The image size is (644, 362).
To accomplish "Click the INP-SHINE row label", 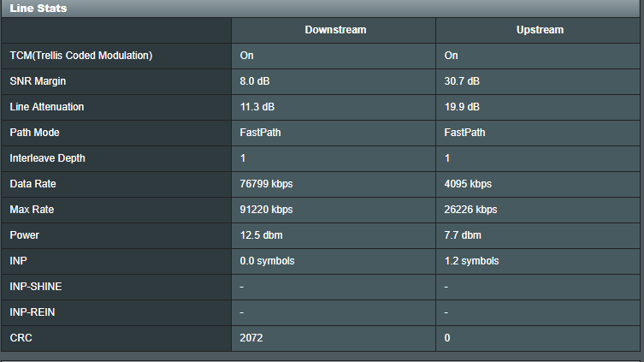I will pos(36,287).
